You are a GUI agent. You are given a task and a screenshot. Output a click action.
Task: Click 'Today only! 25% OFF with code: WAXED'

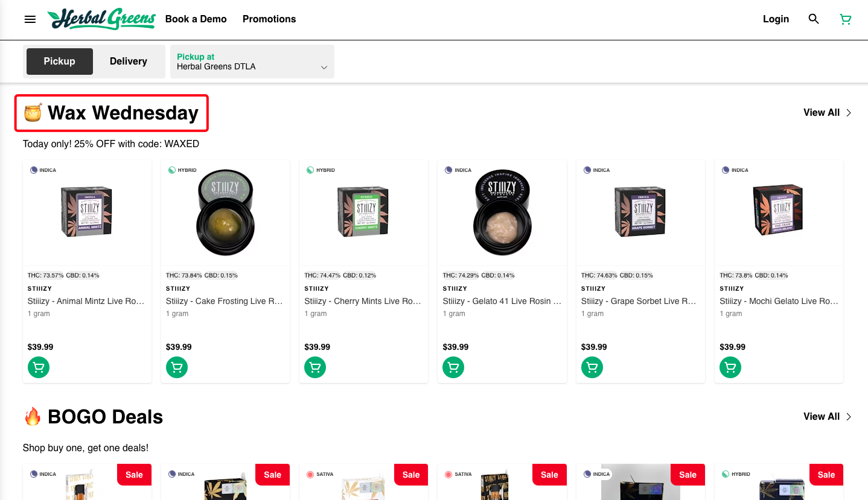111,144
